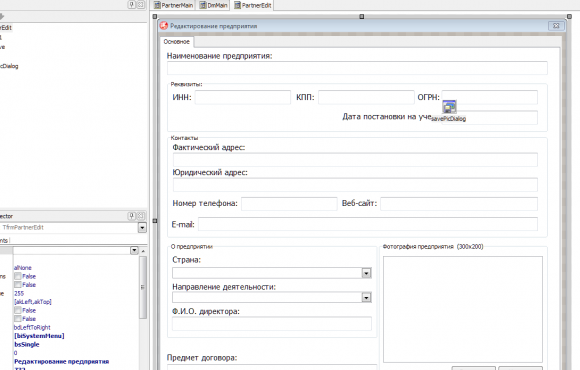Toggle first False checkbox under alNone

pos(18,276)
